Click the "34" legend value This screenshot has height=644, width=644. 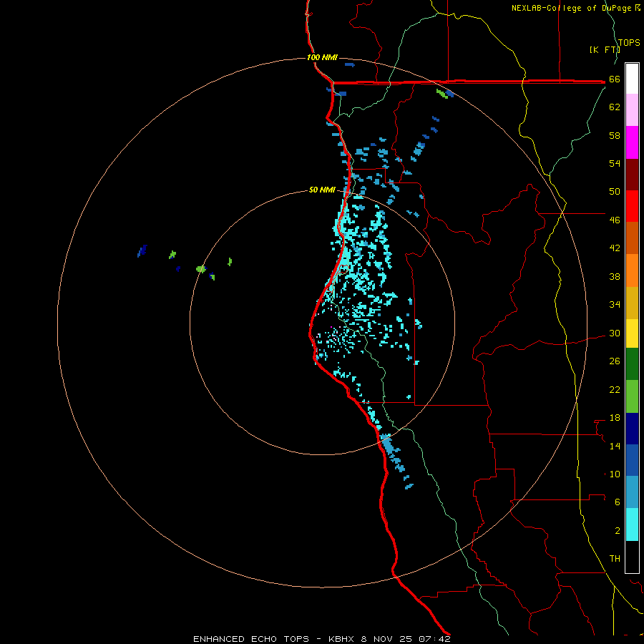[615, 305]
